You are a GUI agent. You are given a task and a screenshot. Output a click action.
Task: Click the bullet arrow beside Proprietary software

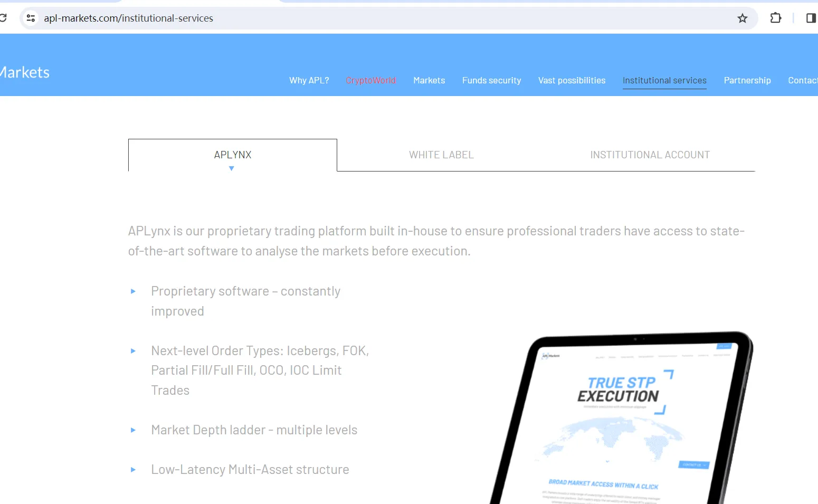pos(134,291)
